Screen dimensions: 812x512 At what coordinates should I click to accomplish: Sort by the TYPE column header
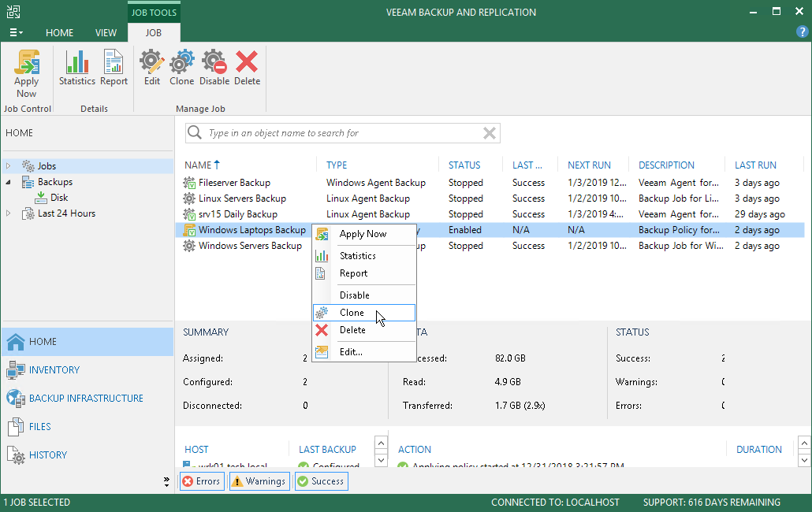point(337,165)
